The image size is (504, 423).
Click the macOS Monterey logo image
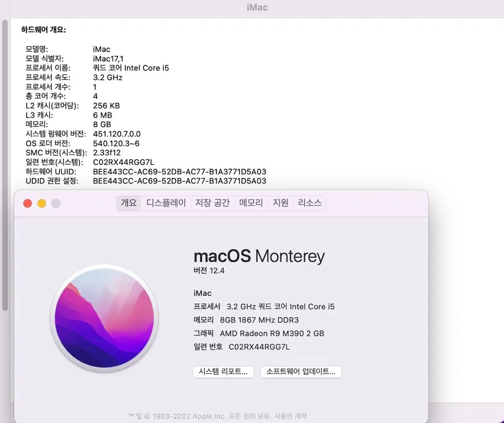[104, 318]
